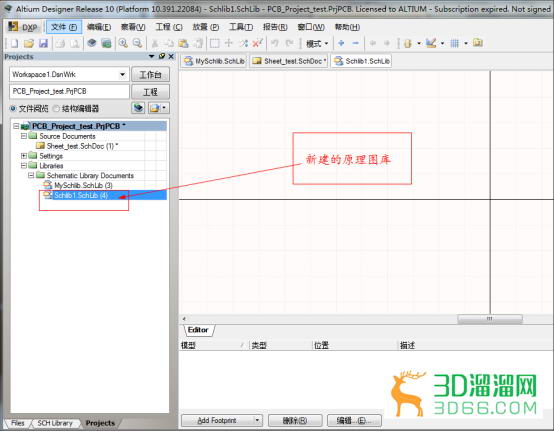The height and width of the screenshot is (432, 554).
Task: Open the grid settings dropdown arrow
Action: click(x=466, y=43)
